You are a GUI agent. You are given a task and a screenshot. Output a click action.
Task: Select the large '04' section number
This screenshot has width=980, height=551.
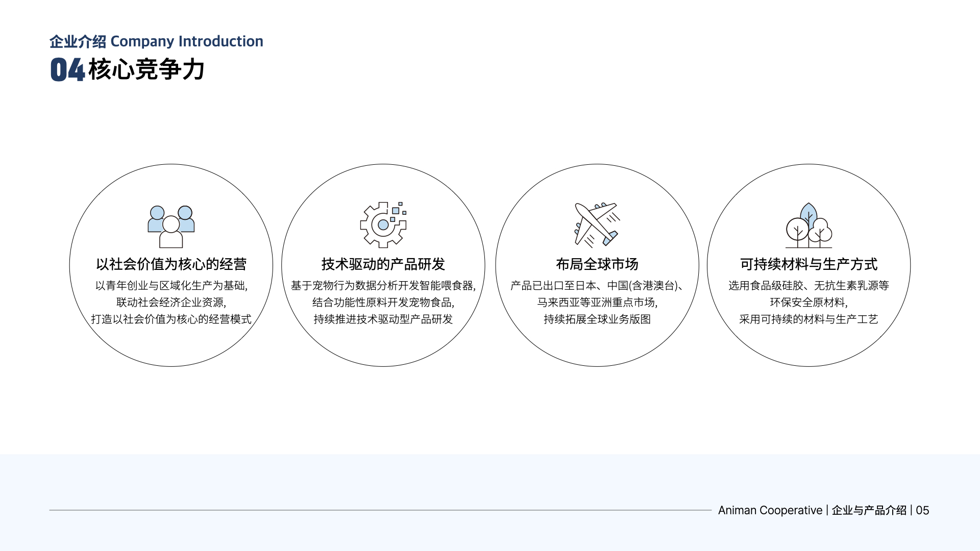click(x=67, y=70)
